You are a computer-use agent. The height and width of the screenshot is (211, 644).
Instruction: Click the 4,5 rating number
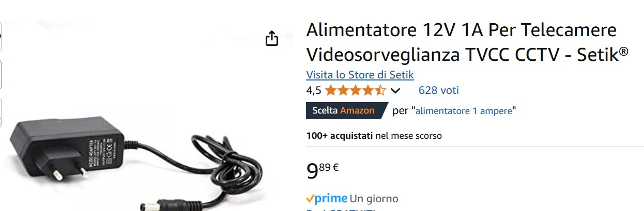314,91
